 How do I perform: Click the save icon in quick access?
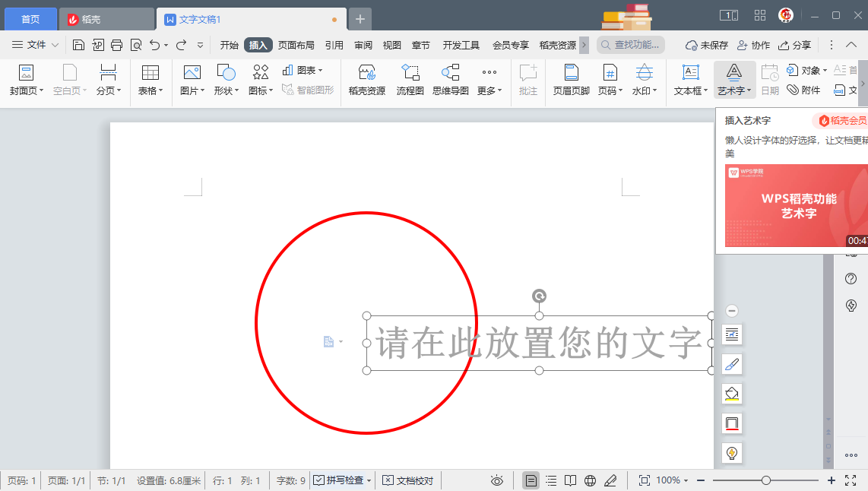point(78,46)
